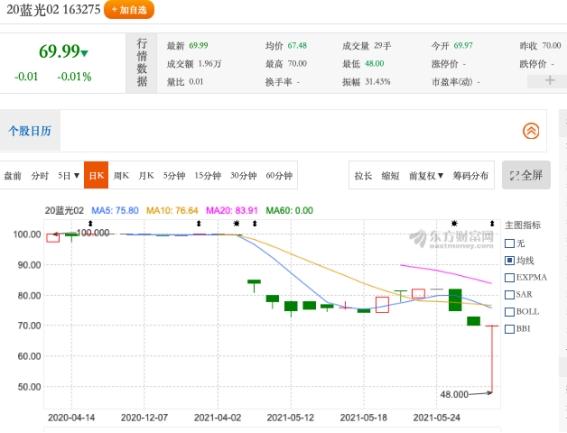Select the 日K tab

[x=96, y=175]
